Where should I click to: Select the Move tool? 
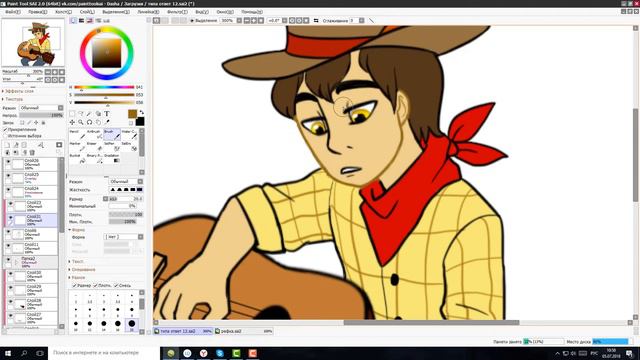(72, 122)
